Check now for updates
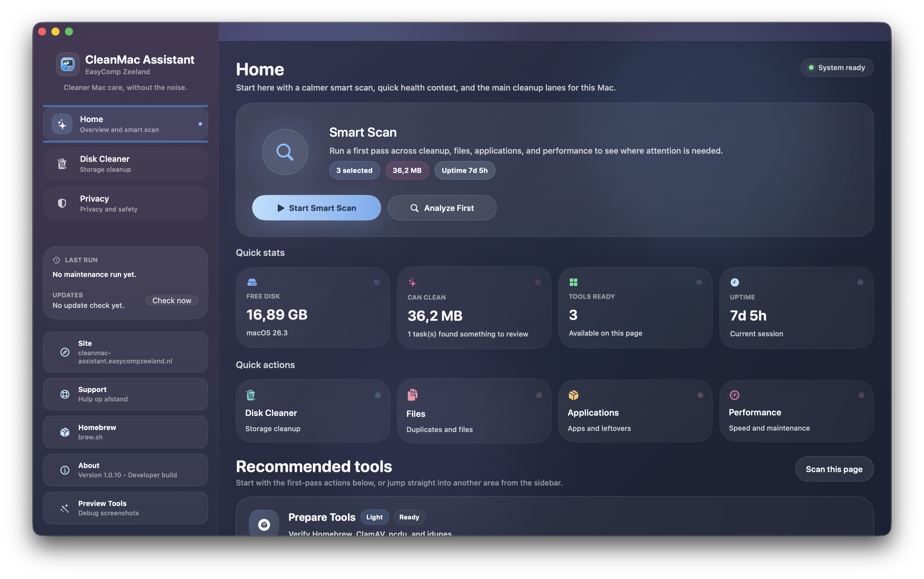Viewport: 924px width, 579px height. 172,300
